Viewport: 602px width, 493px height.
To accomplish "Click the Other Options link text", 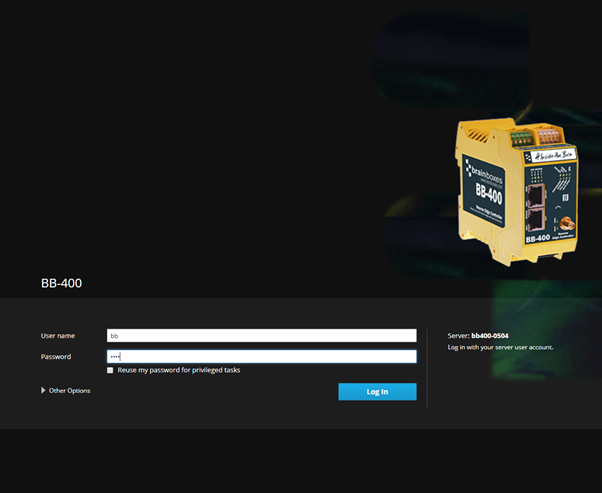I will (x=69, y=390).
